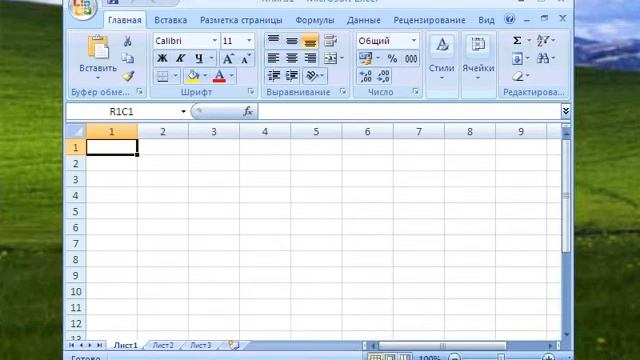Image resolution: width=640 pixels, height=360 pixels.
Task: Click AutoSum sigma icon
Action: pyautogui.click(x=517, y=40)
